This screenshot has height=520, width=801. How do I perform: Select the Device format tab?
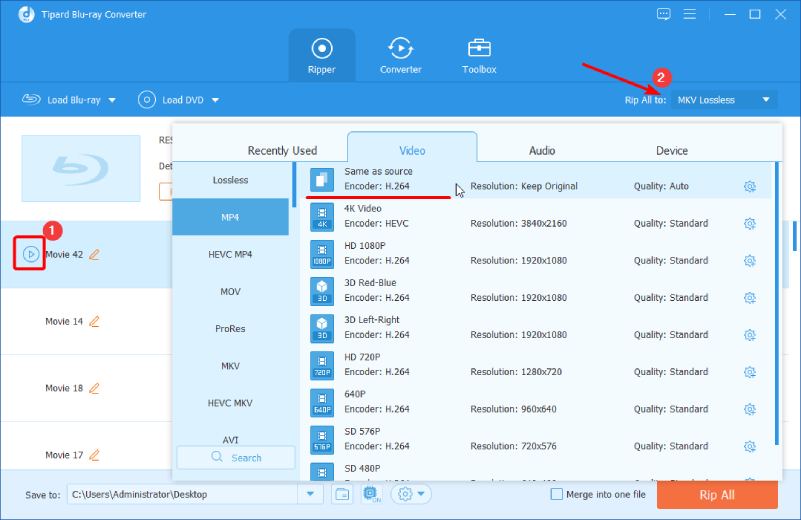coord(672,151)
